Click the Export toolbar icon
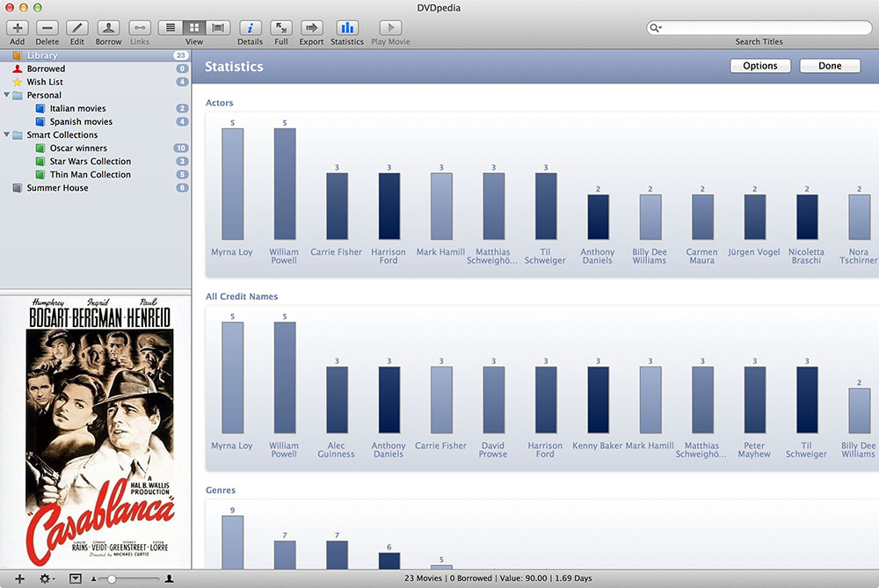The width and height of the screenshot is (879, 588). pos(311,27)
